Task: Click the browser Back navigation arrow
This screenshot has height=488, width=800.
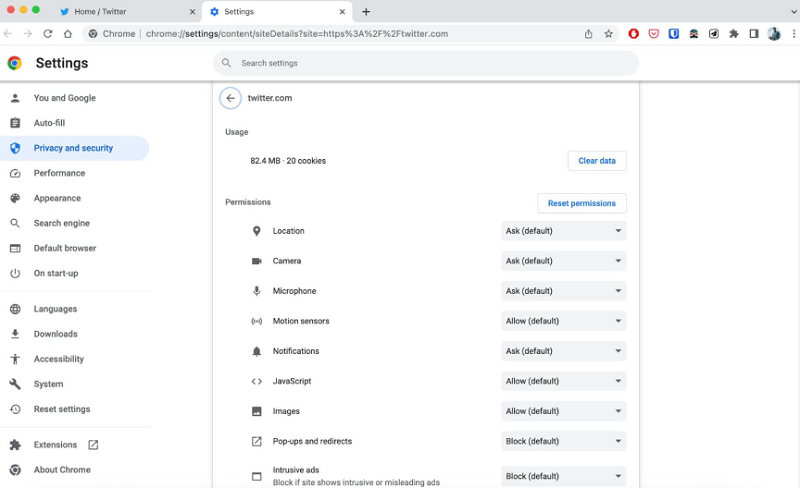Action: [8, 34]
